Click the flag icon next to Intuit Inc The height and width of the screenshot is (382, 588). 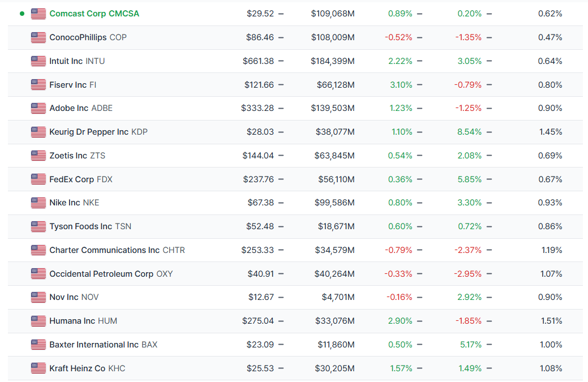click(x=38, y=61)
